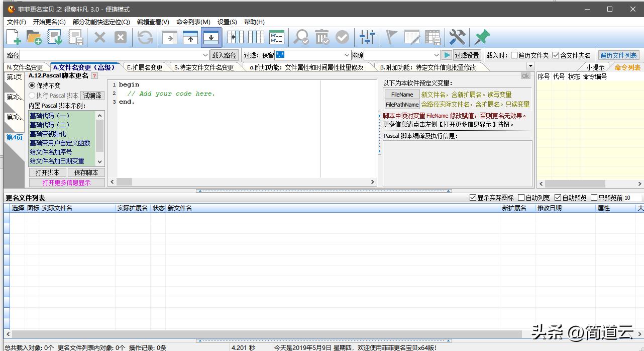644x351 pixels.
Task: Open folder with the add-folder toolbar icon
Action: 33,37
